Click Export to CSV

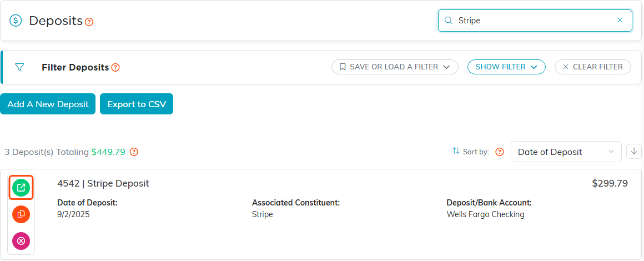tap(137, 104)
